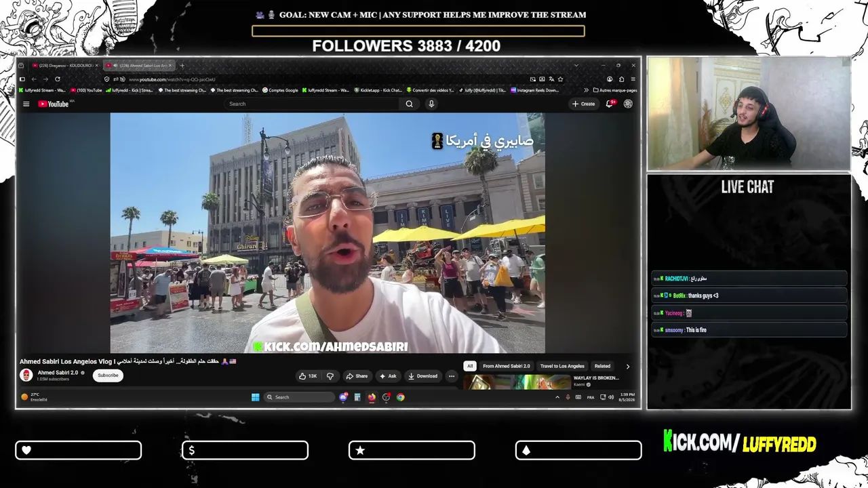The image size is (868, 488).
Task: Click the FRA language indicator
Action: point(590,397)
